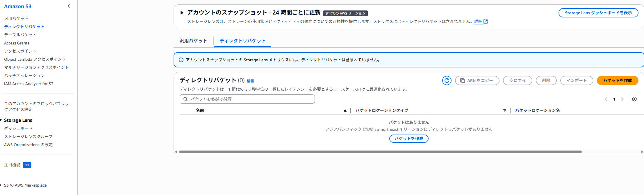This screenshot has width=644, height=195.
Task: Click the すべての AWS リージョン badge
Action: coord(345,13)
